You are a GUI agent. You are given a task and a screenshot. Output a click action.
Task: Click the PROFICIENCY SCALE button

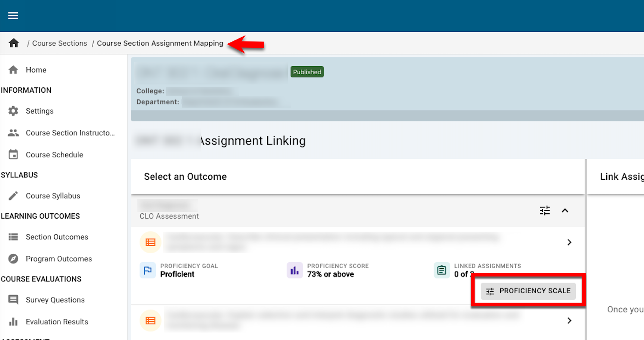coord(528,291)
